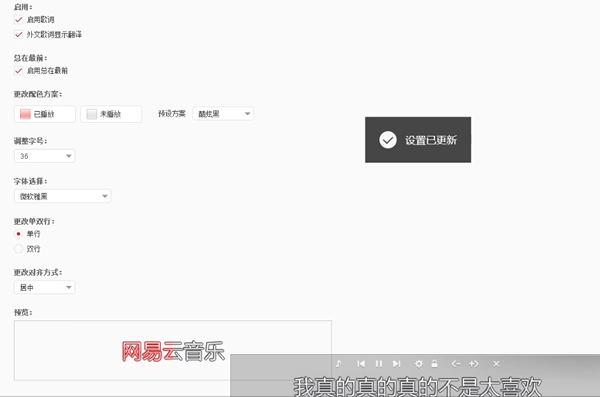Toggle 外文歌词显示翻译 checkbox
This screenshot has width=600, height=397.
18,34
